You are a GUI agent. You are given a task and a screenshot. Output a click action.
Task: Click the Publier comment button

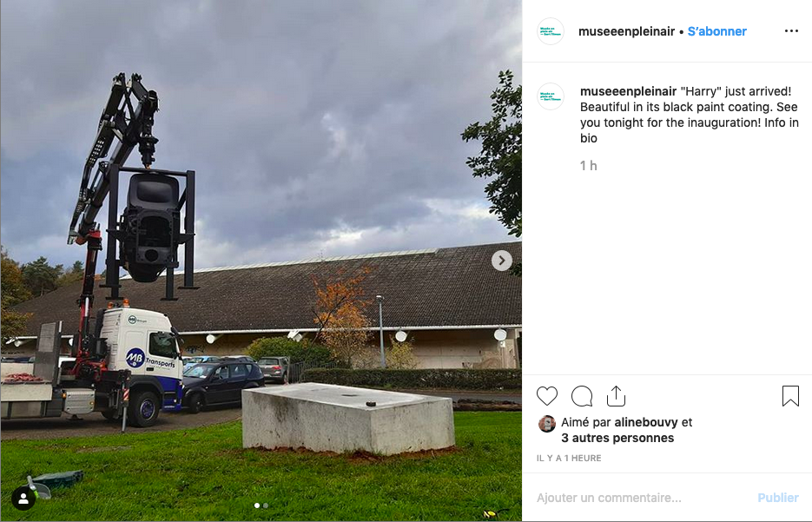pyautogui.click(x=778, y=498)
